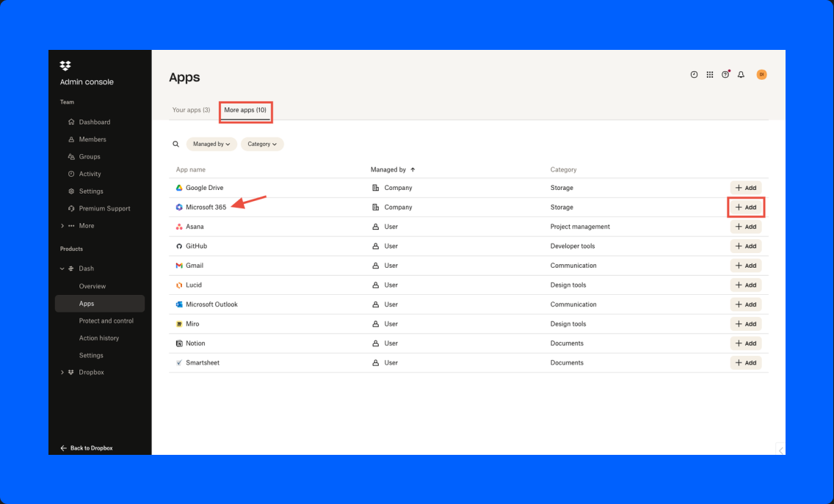Viewport: 834px width, 504px height.
Task: Open the apps grid launcher icon
Action: 710,74
